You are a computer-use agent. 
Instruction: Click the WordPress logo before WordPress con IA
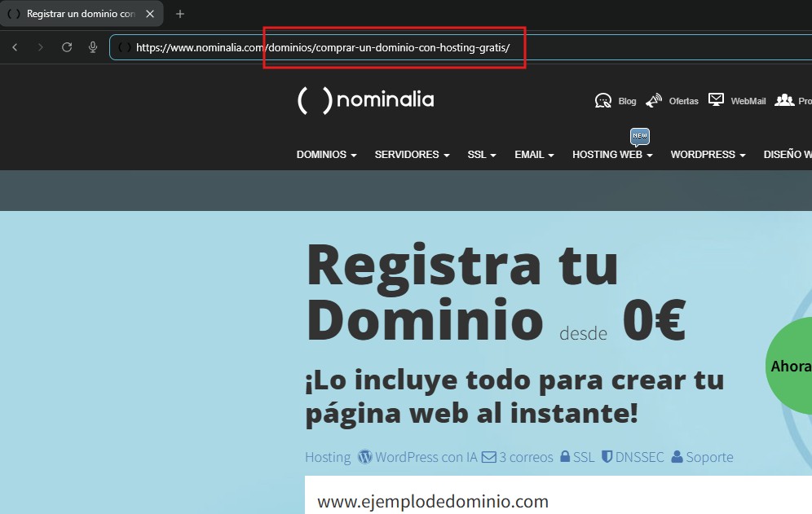tap(365, 457)
